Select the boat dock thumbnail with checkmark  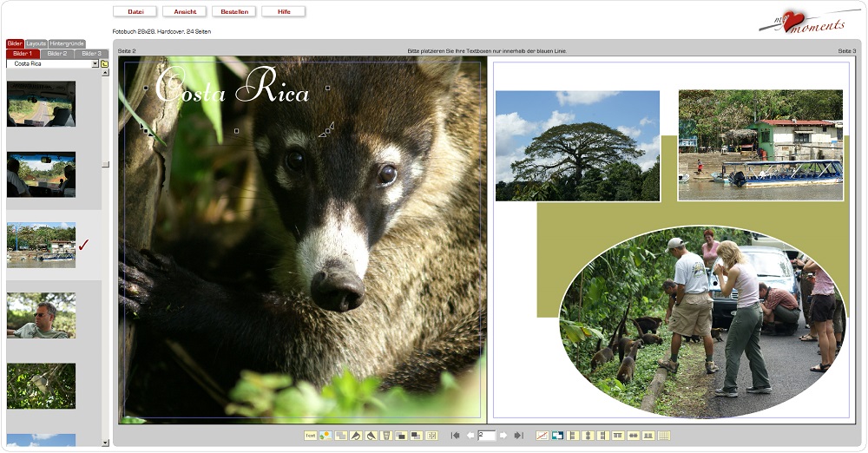(41, 246)
